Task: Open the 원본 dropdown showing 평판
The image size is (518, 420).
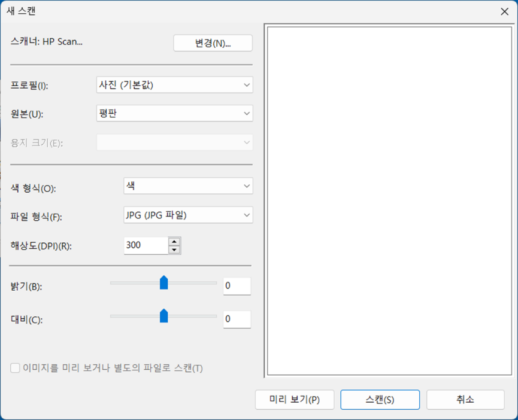Action: 174,113
